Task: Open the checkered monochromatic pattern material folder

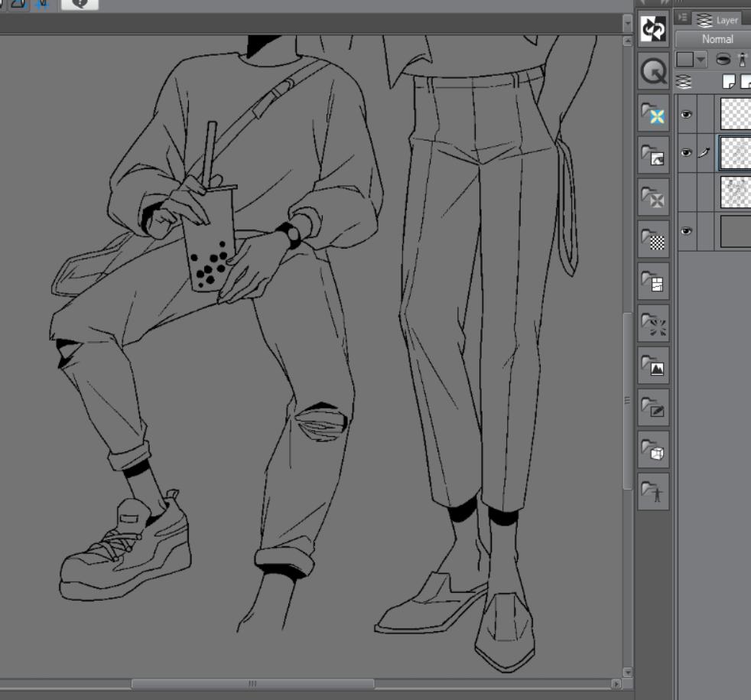Action: coord(653,239)
